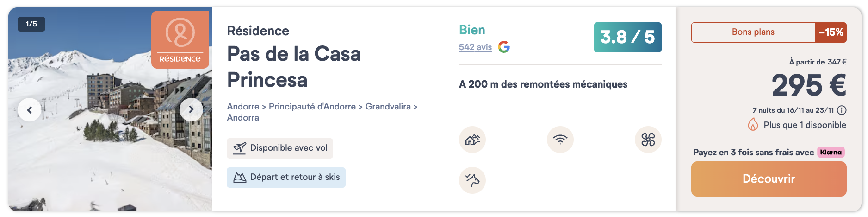The image size is (868, 217).
Task: Select the Disponible avec vol tag
Action: coord(279,148)
